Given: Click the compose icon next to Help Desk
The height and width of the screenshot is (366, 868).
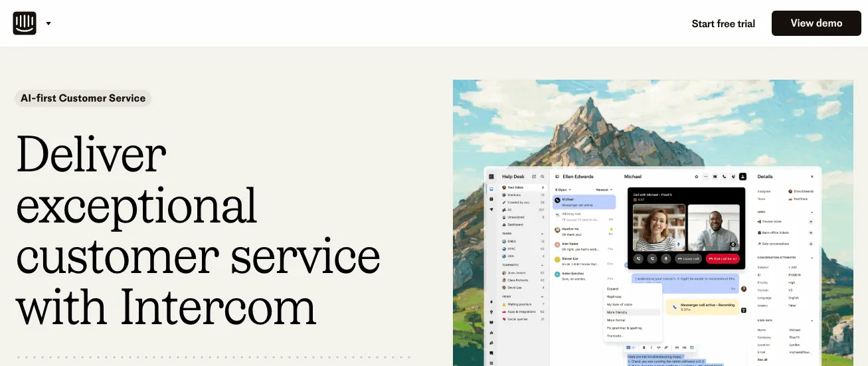Looking at the screenshot, I should (534, 177).
